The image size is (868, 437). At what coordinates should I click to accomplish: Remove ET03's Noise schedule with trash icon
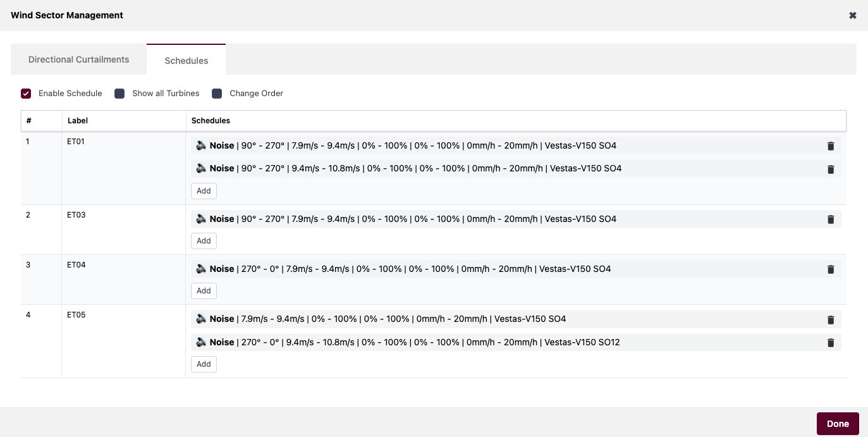tap(831, 219)
